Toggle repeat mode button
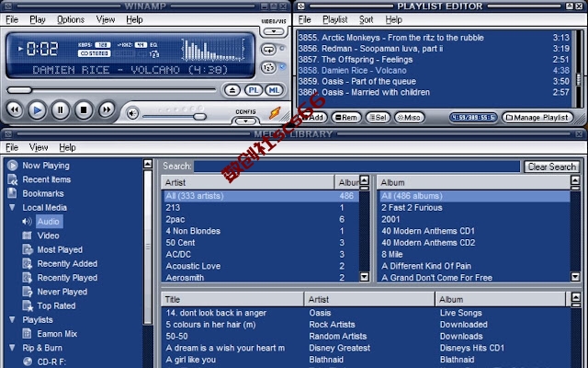The image size is (588, 368). click(268, 49)
